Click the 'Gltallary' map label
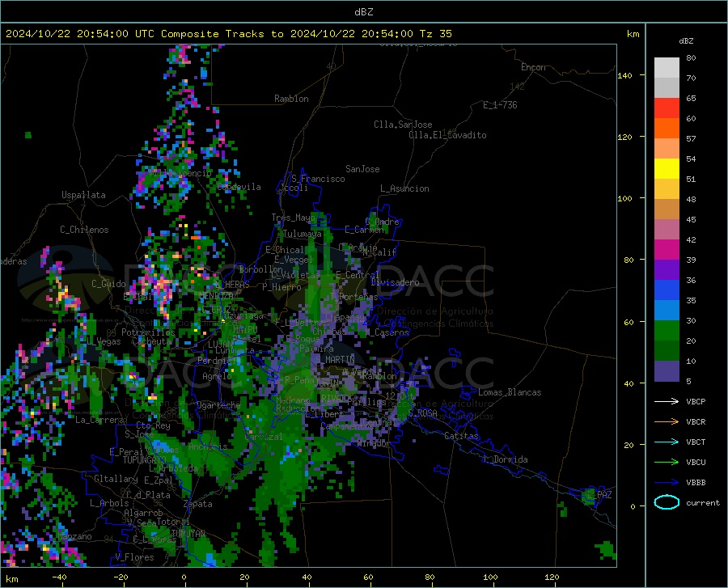Screen dimensions: 728x588 coord(116,479)
